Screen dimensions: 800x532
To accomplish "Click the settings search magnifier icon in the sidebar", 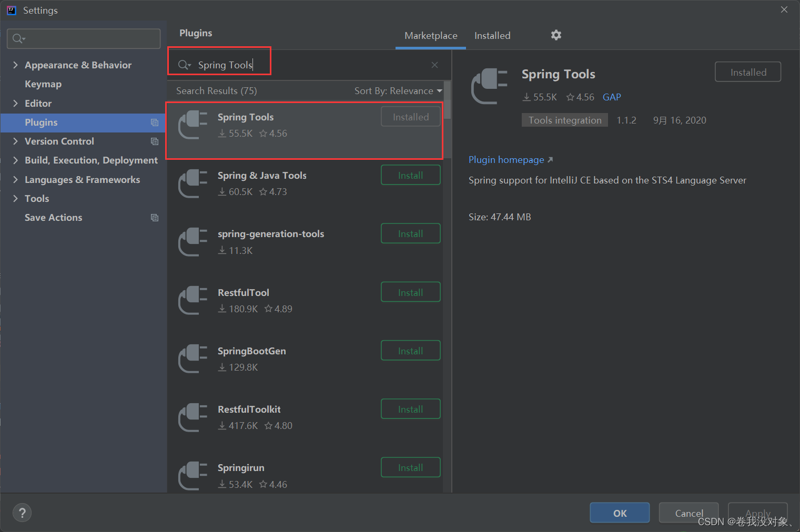I will (x=19, y=38).
